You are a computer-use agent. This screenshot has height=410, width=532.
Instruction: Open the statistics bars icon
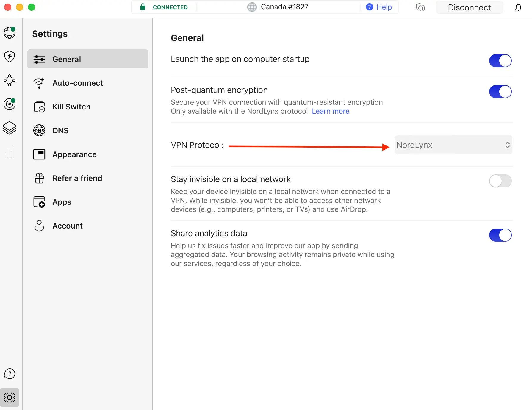[10, 152]
